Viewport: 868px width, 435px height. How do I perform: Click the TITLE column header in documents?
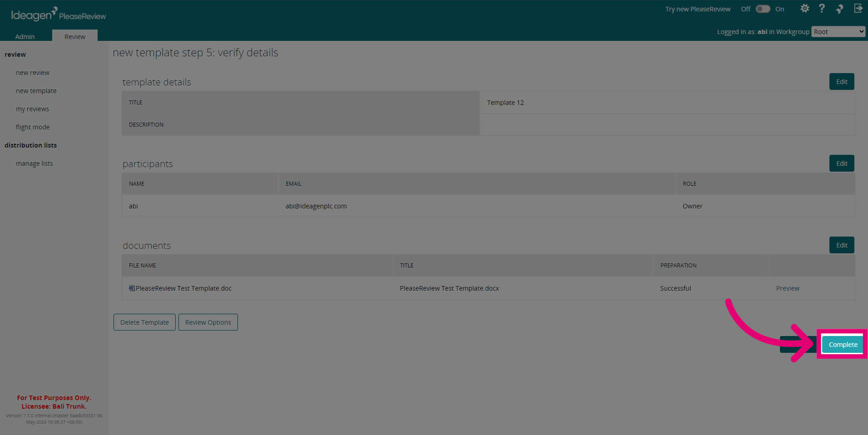point(406,266)
